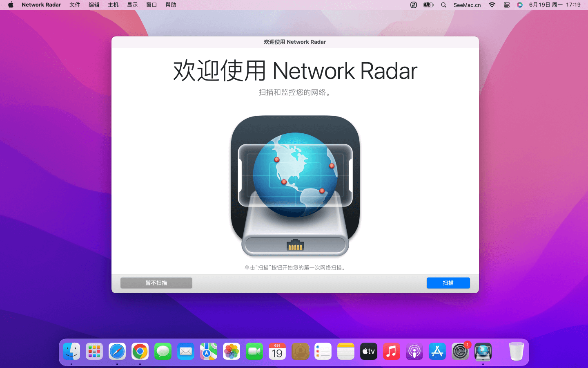Open System Preferences in the Dock
Image resolution: width=588 pixels, height=368 pixels.
(460, 352)
